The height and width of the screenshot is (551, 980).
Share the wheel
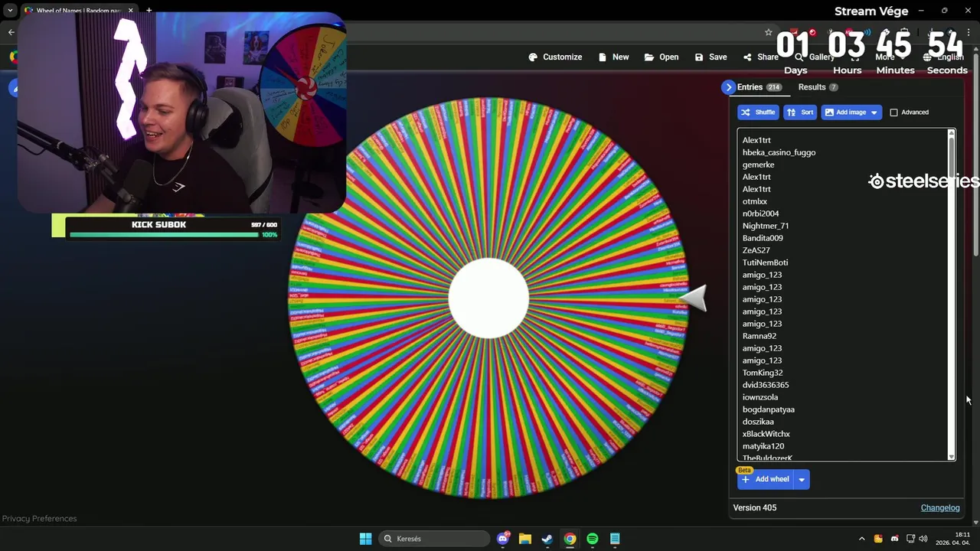tap(760, 57)
